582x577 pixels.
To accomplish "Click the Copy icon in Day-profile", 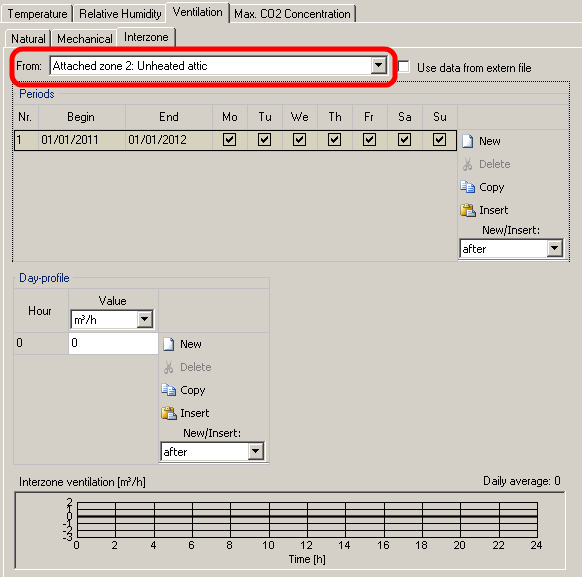I will point(169,390).
